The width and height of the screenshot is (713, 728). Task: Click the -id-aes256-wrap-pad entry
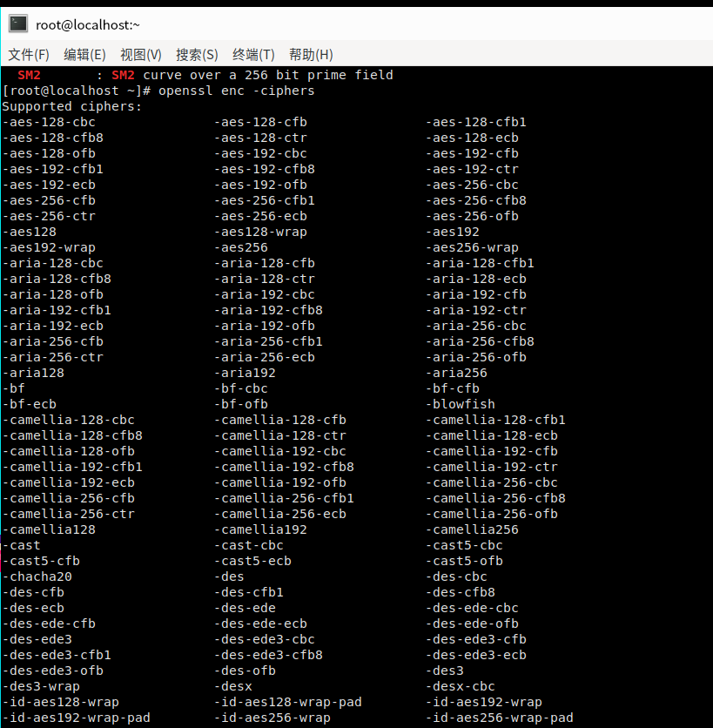(x=500, y=718)
